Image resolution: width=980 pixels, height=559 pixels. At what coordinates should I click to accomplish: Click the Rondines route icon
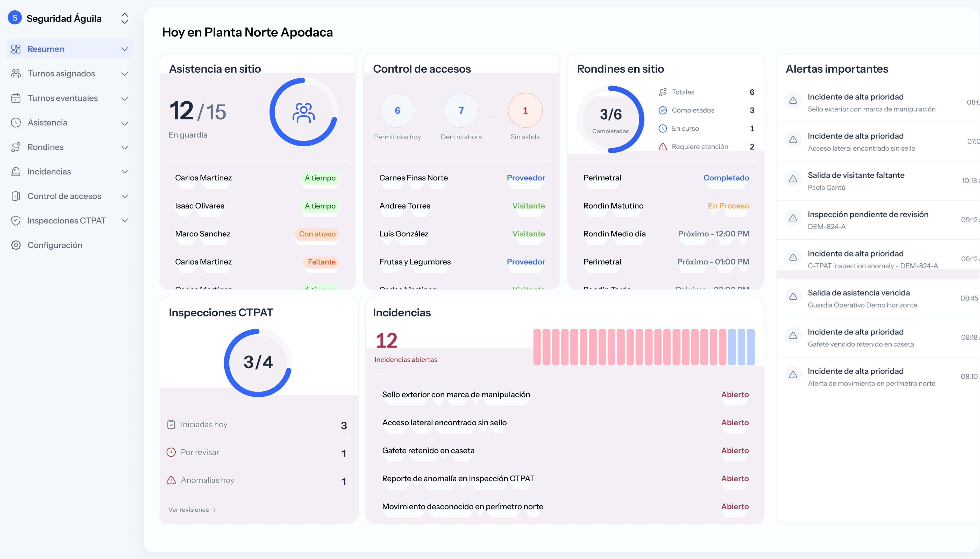16,147
